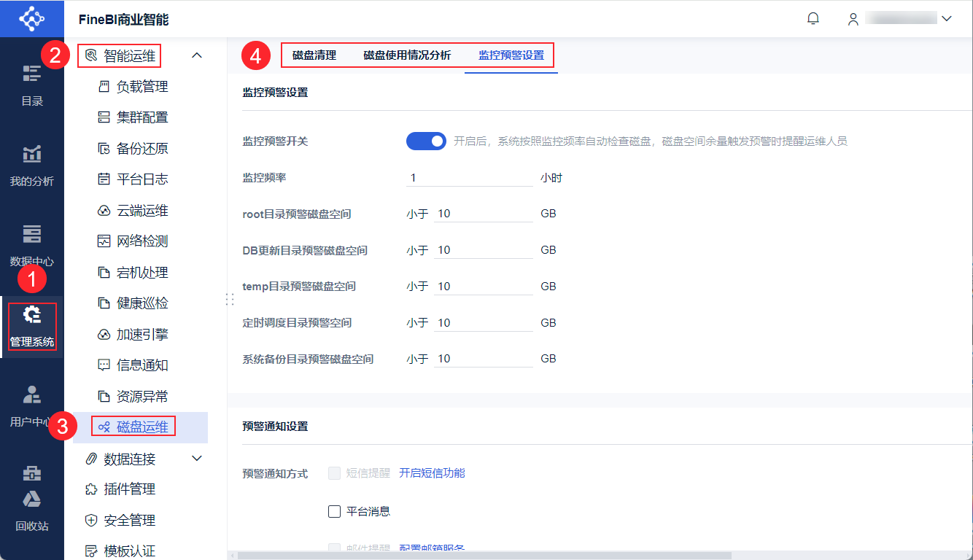Click the user avatar icon
The image size is (973, 560).
click(853, 19)
